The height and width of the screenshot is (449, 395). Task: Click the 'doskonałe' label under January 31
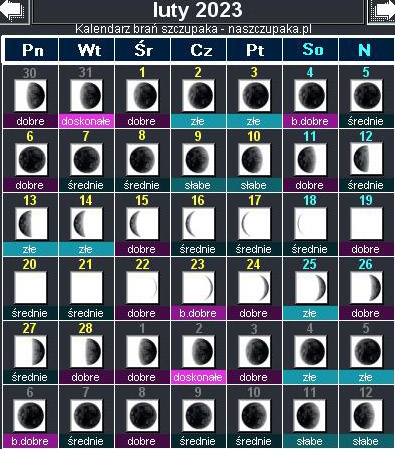point(86,121)
